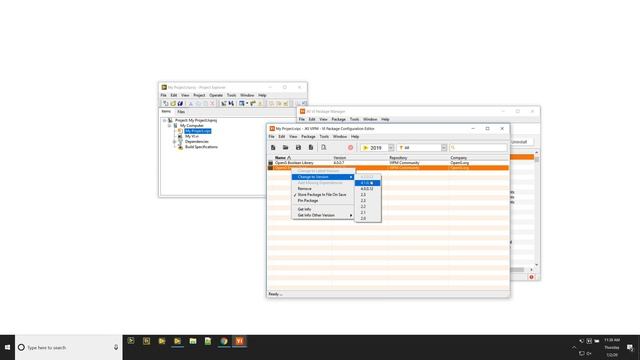This screenshot has width=640, height=360.
Task: Click red Delete X in Project Explorer toolbar
Action: point(212,104)
